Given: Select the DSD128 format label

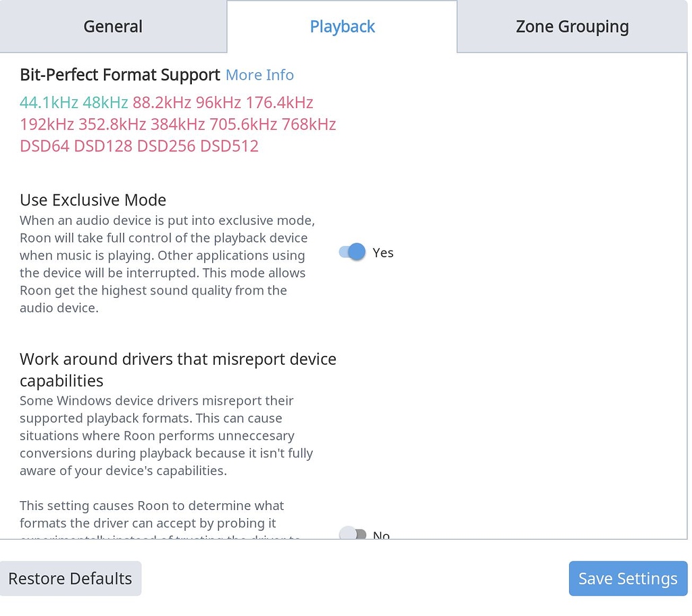Looking at the screenshot, I should [103, 147].
